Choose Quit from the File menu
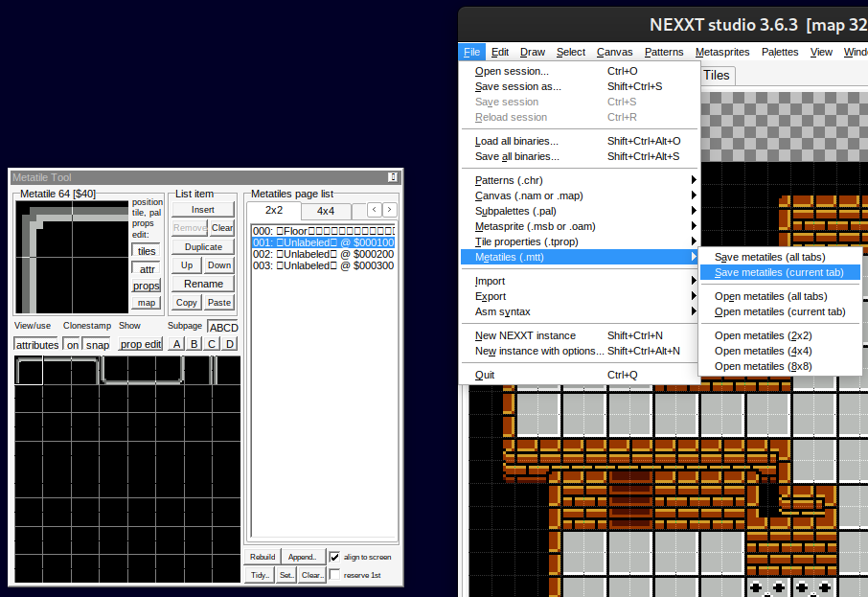The width and height of the screenshot is (868, 597). [x=580, y=375]
